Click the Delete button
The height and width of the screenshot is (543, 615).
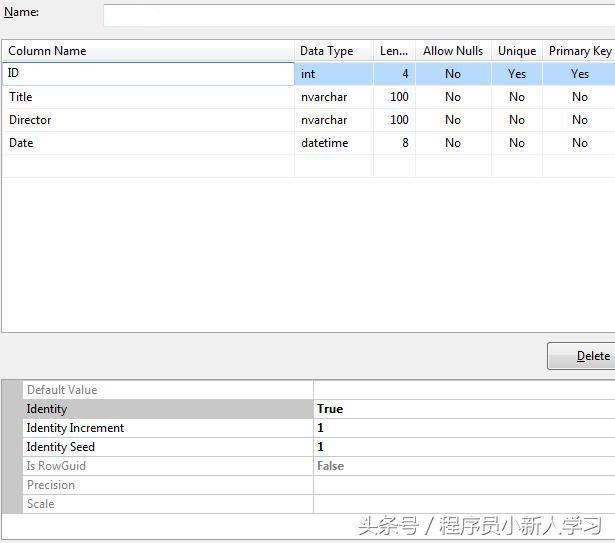pos(581,356)
